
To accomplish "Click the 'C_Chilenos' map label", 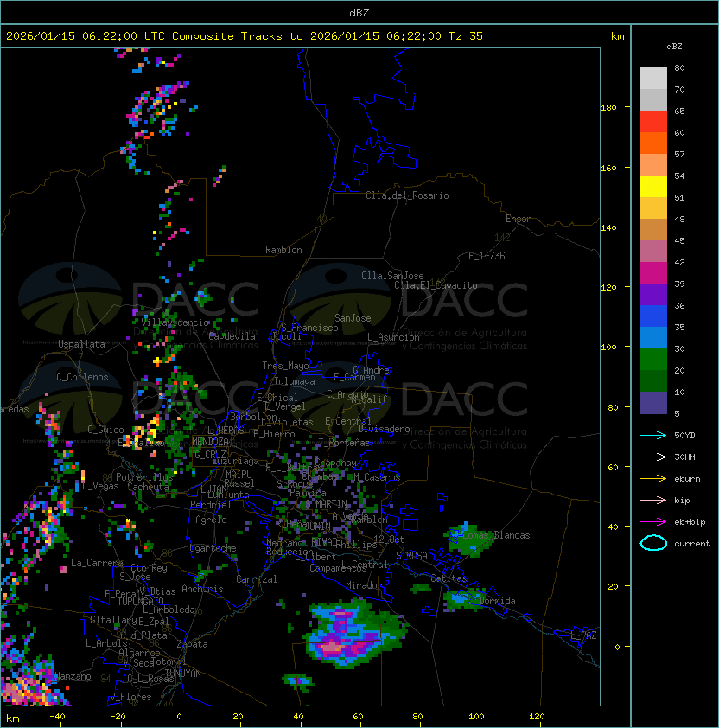I will (x=82, y=377).
